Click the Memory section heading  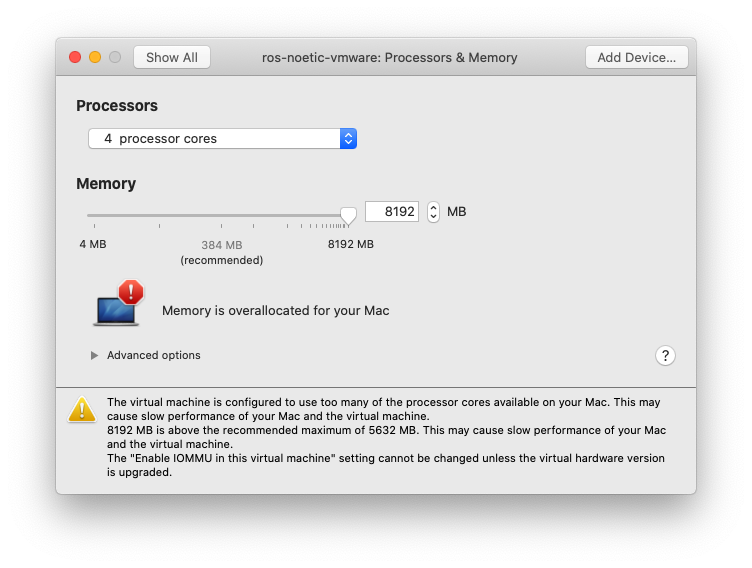106,184
